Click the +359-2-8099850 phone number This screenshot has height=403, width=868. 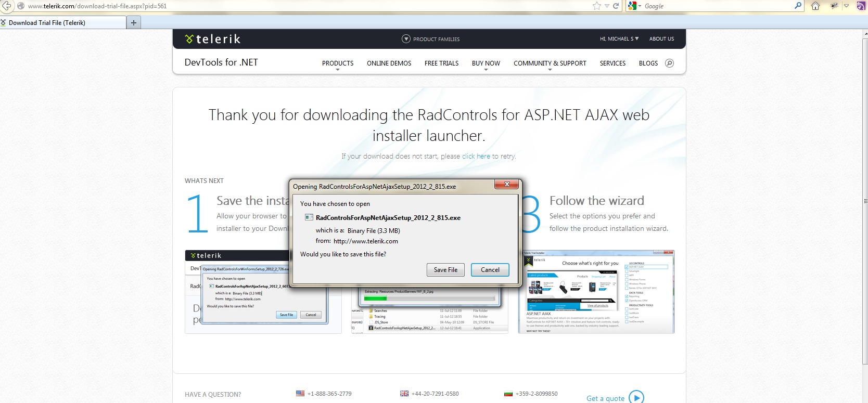(537, 394)
